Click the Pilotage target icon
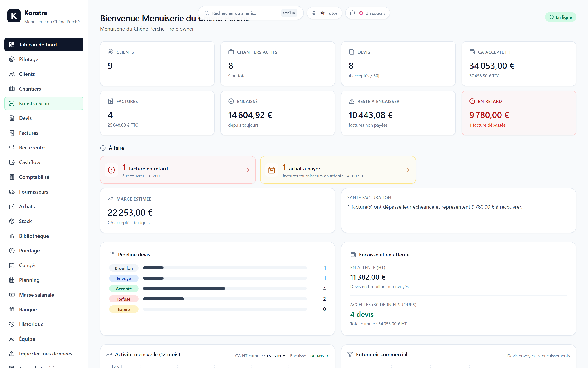The image size is (588, 368). click(12, 59)
